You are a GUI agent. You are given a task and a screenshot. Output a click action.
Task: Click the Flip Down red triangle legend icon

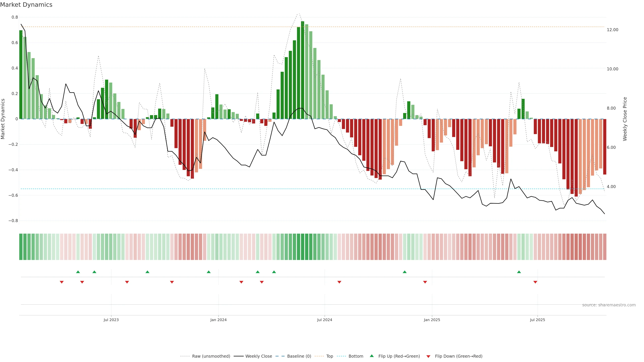point(428,356)
